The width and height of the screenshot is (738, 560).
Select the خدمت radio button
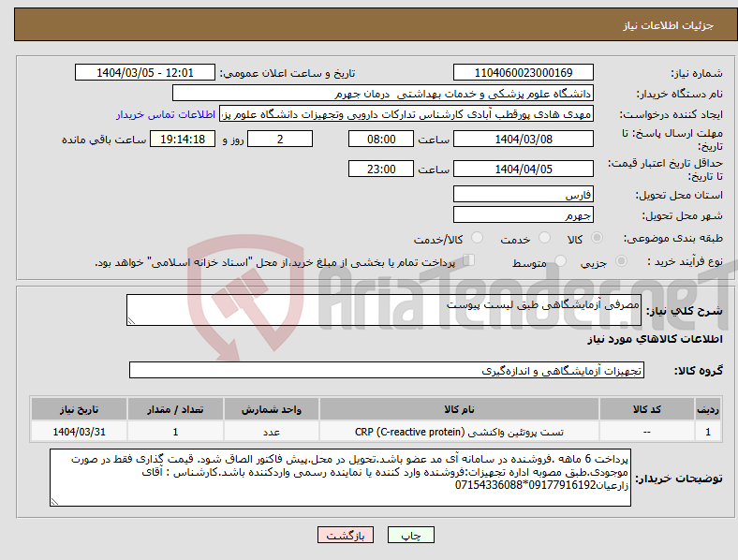pyautogui.click(x=544, y=238)
